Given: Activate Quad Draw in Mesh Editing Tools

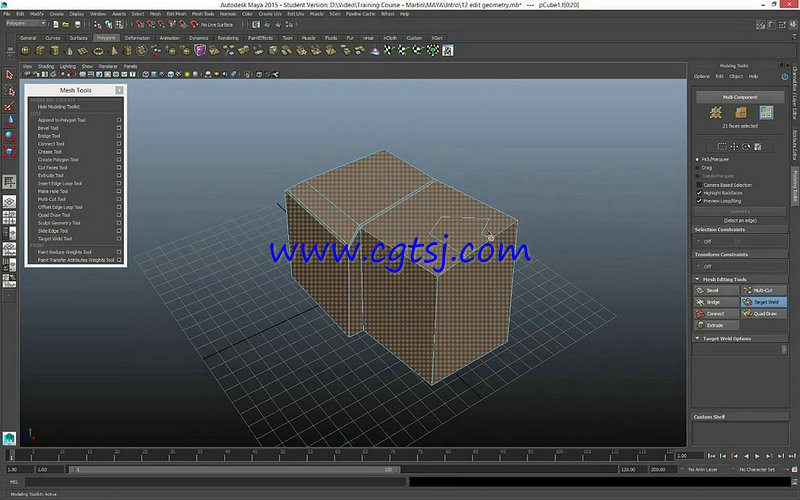Looking at the screenshot, I should (x=764, y=314).
